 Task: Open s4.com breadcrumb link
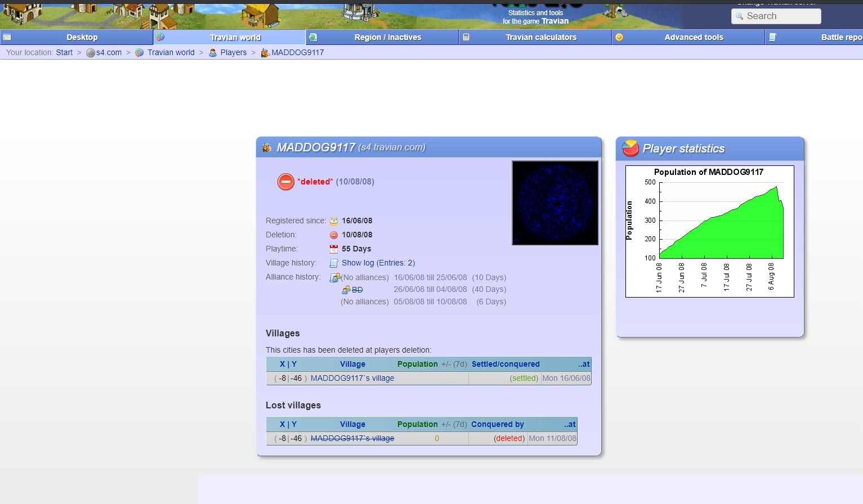(x=109, y=52)
